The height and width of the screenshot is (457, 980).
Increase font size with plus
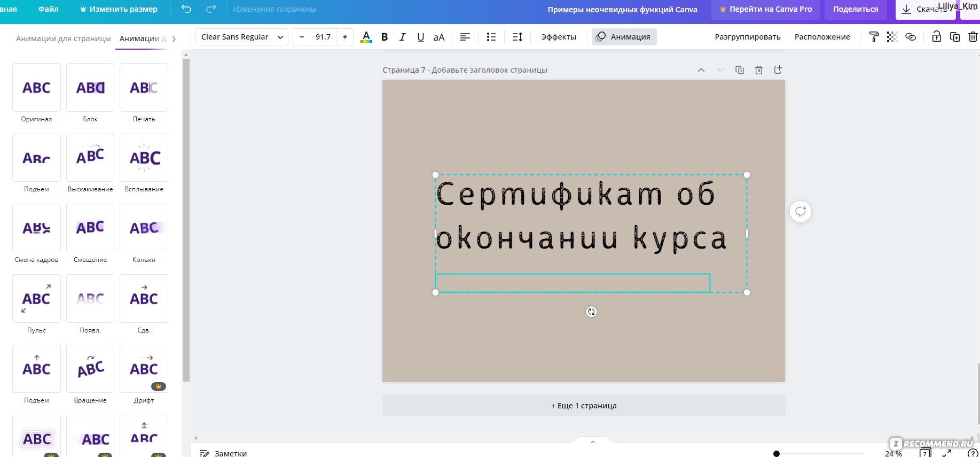tap(345, 37)
